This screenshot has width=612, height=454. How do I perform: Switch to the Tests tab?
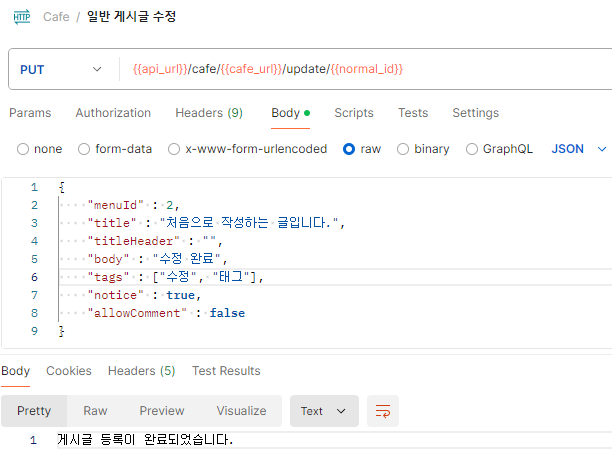click(x=413, y=113)
